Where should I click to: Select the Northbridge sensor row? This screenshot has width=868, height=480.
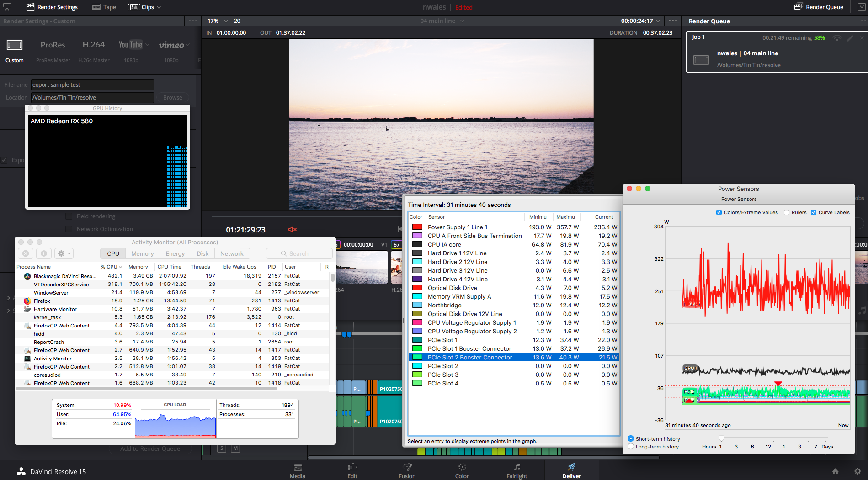[514, 305]
